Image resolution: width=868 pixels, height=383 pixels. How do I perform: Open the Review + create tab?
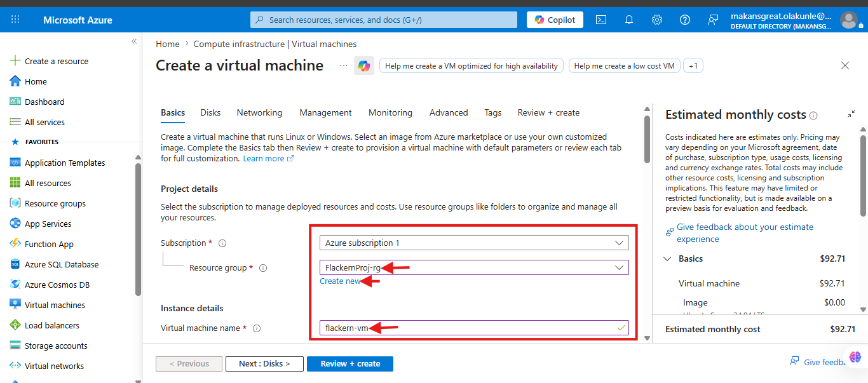(548, 112)
